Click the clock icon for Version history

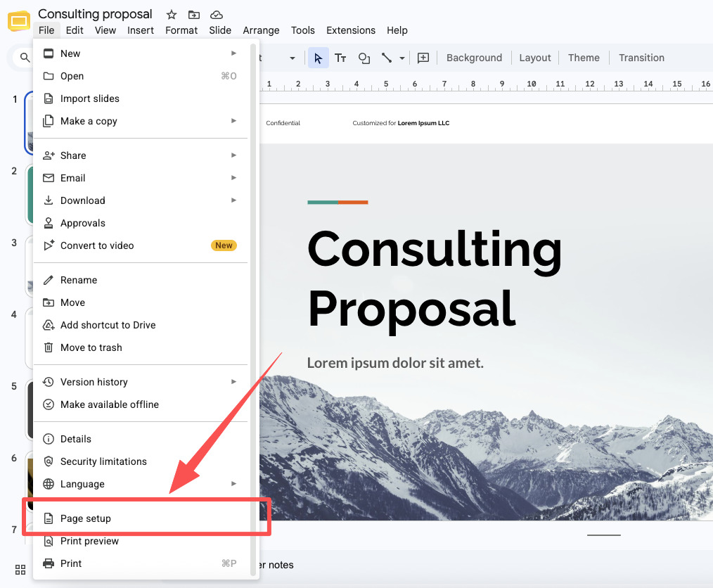[x=49, y=382]
